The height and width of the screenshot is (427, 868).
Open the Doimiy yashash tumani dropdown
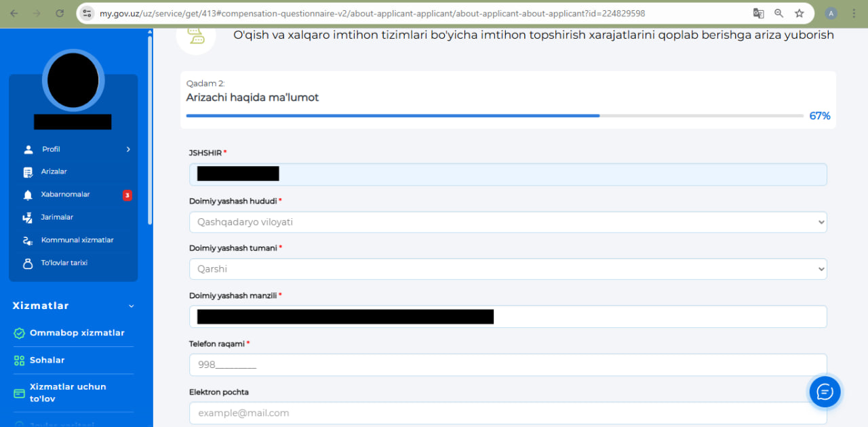(x=507, y=269)
